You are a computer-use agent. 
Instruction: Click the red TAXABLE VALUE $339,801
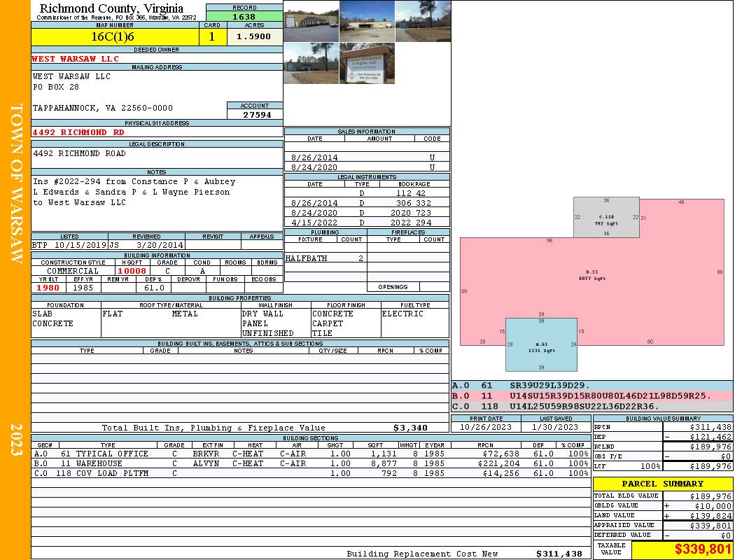click(703, 549)
